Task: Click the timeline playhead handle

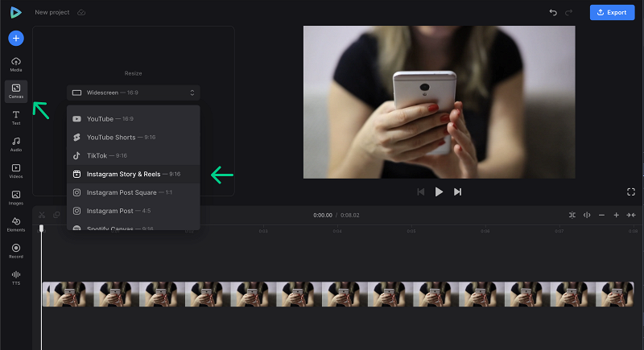Action: click(41, 229)
